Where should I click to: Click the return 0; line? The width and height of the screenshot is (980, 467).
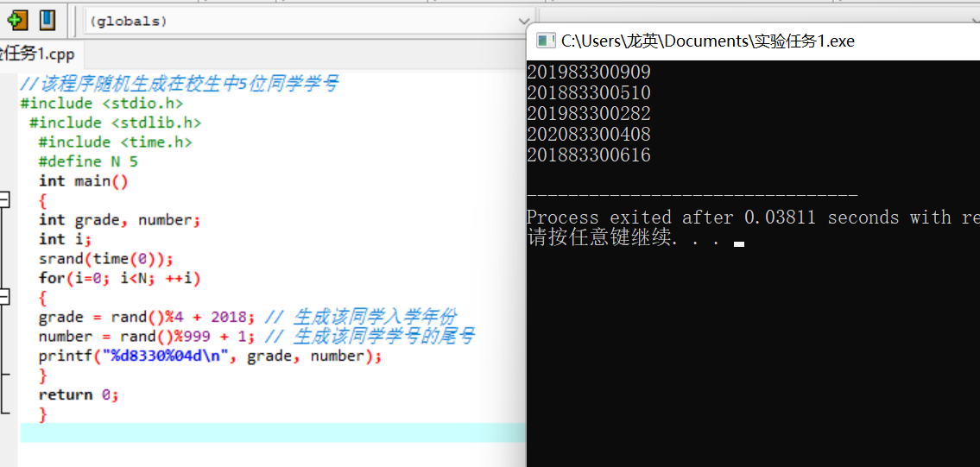click(78, 395)
